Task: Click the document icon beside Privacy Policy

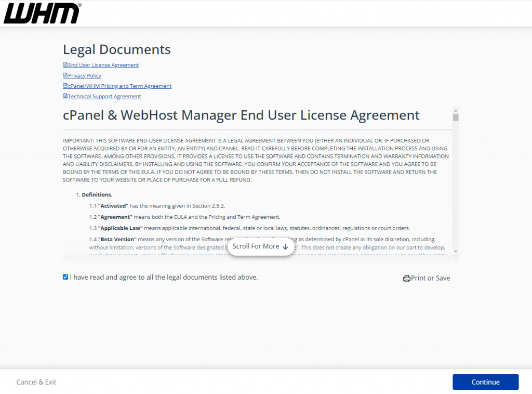Action: tap(64, 75)
